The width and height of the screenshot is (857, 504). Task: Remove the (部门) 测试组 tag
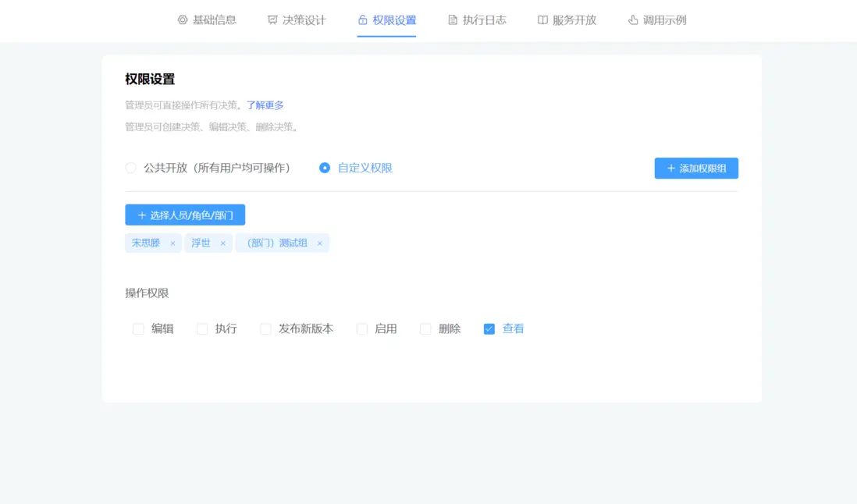point(319,243)
